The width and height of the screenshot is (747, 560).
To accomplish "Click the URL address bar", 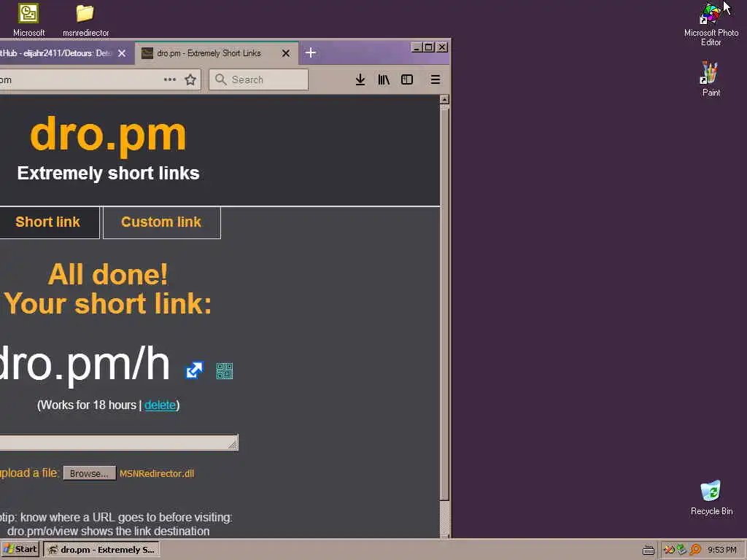I will [x=100, y=79].
